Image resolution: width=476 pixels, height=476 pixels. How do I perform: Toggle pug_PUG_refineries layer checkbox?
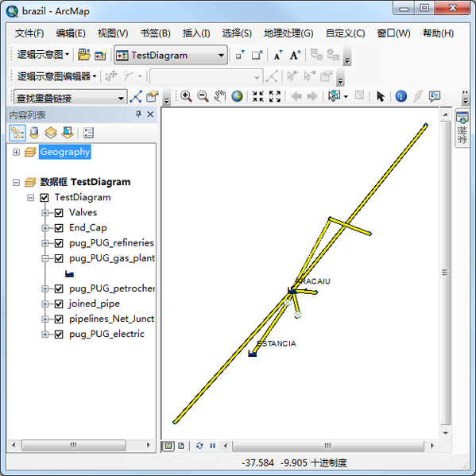tap(59, 243)
